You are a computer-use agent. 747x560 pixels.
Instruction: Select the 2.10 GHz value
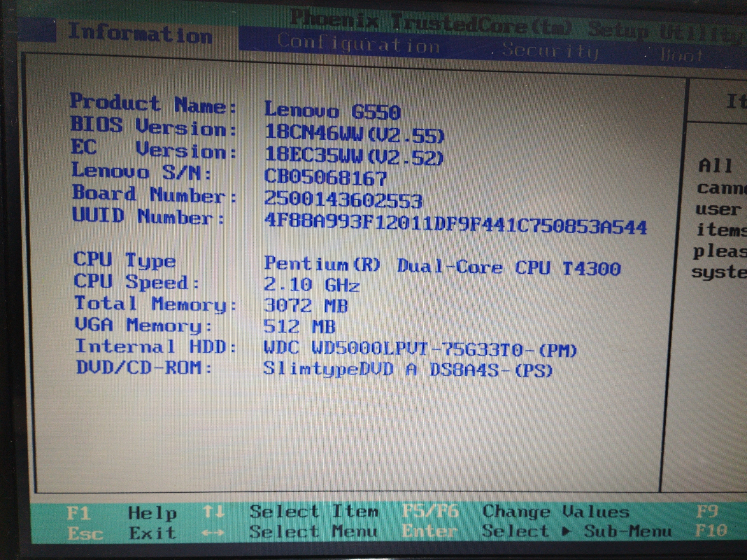click(312, 285)
